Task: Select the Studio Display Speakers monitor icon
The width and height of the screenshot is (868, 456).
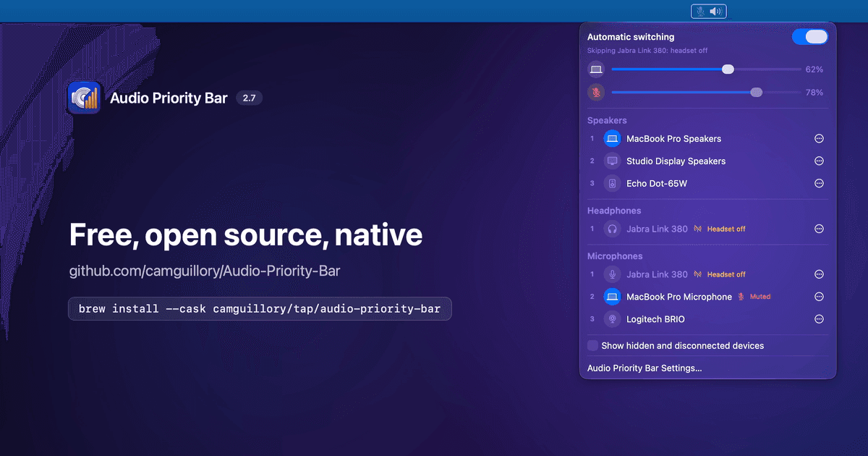Action: pyautogui.click(x=612, y=161)
